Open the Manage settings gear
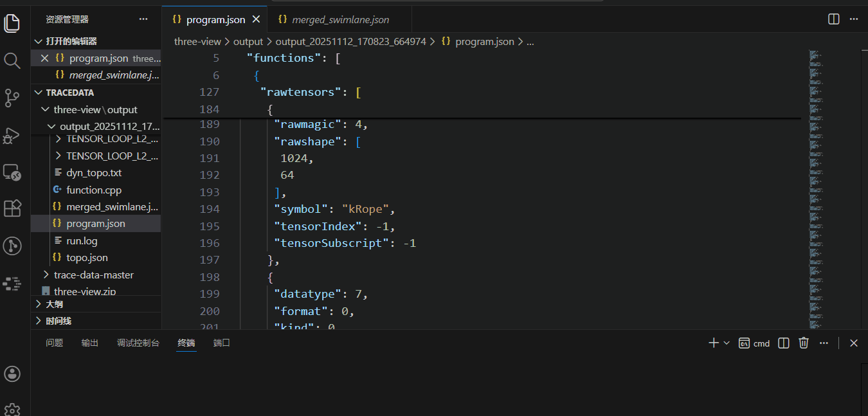868x416 pixels. [12, 409]
